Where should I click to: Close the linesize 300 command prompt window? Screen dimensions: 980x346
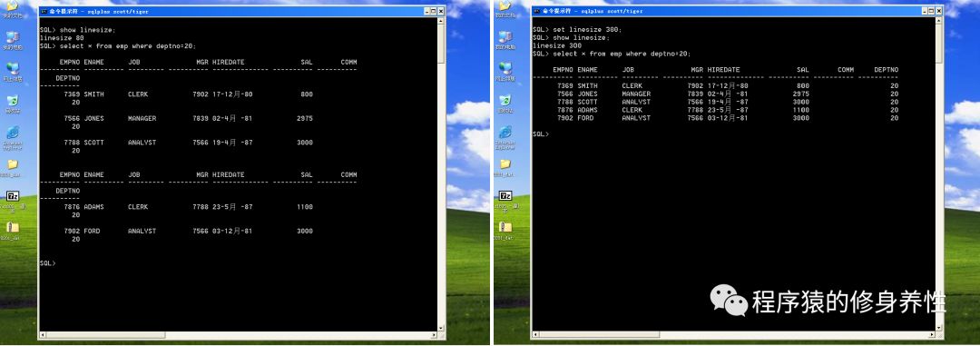(939, 11)
